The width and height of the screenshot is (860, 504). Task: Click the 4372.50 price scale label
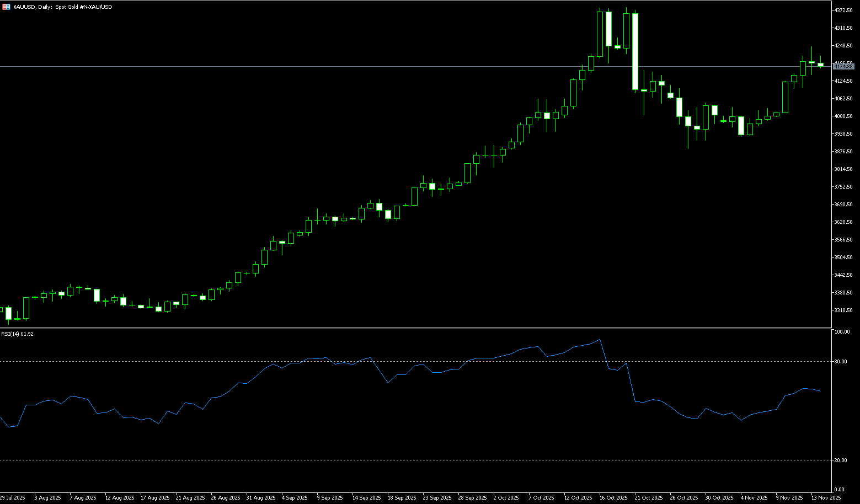tap(843, 10)
